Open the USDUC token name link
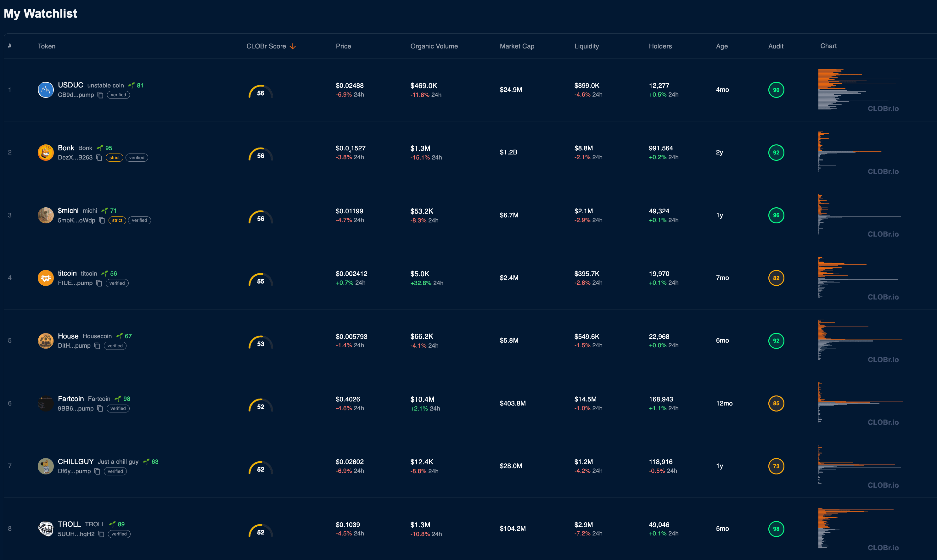Image resolution: width=937 pixels, height=560 pixels. [70, 85]
